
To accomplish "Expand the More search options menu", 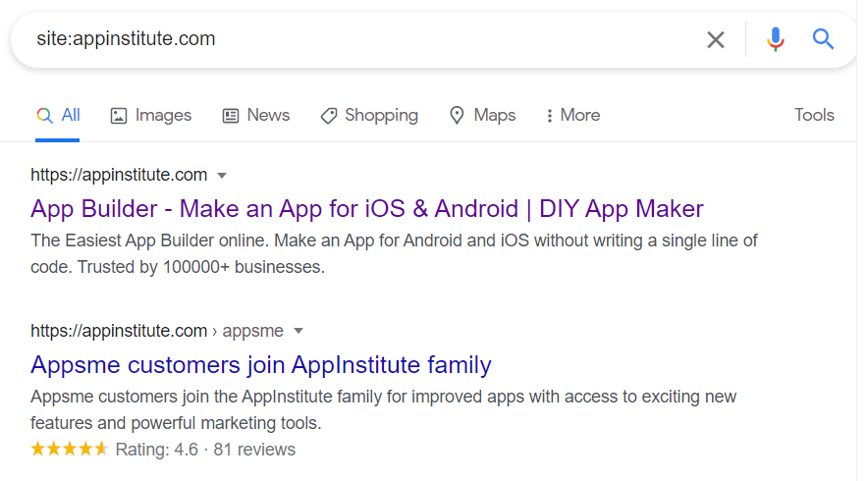I will tap(572, 115).
